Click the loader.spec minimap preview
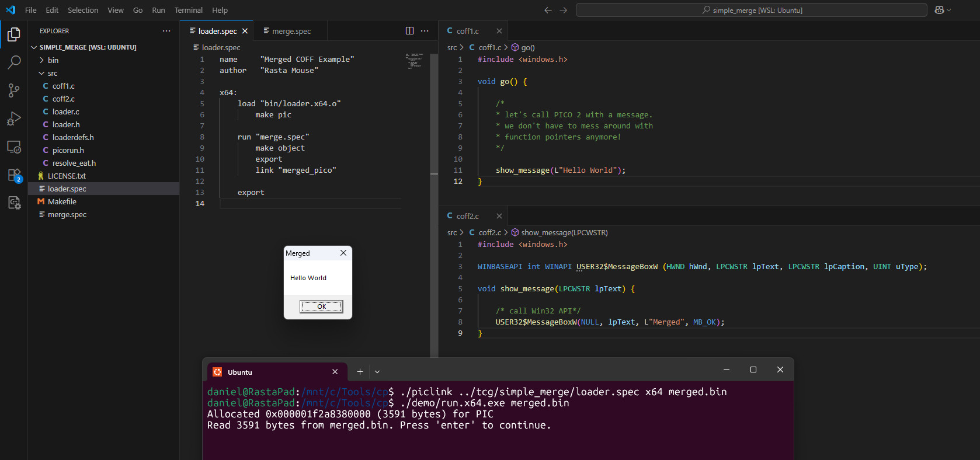The image size is (980, 460). (415, 61)
